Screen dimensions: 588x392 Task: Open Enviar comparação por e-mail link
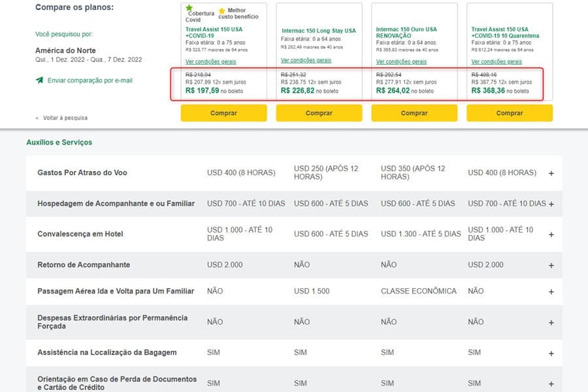click(x=90, y=80)
